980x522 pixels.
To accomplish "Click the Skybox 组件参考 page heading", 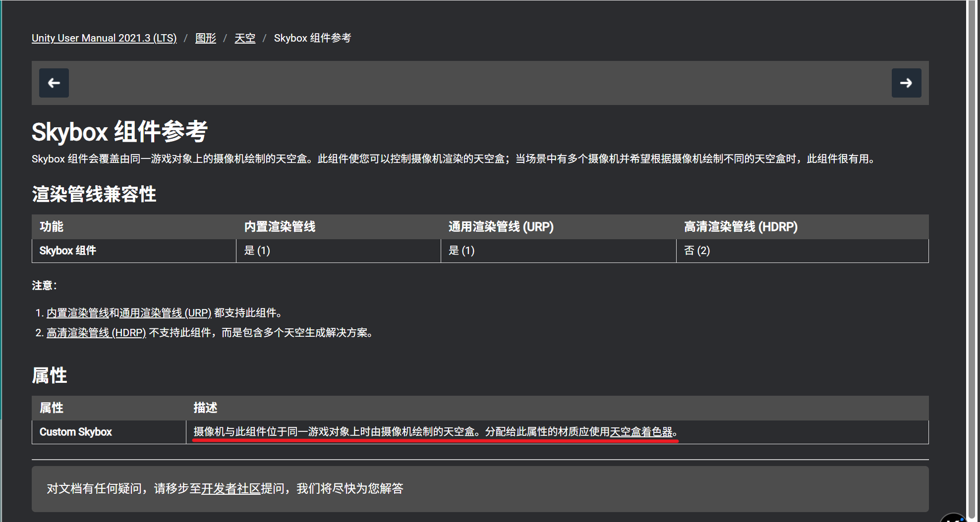I will [x=119, y=132].
